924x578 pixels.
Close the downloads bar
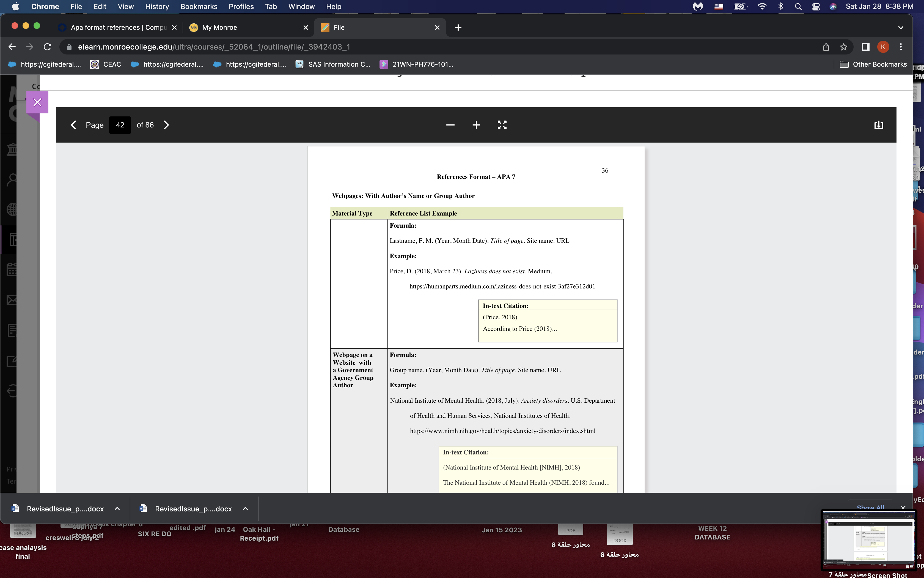tap(903, 508)
